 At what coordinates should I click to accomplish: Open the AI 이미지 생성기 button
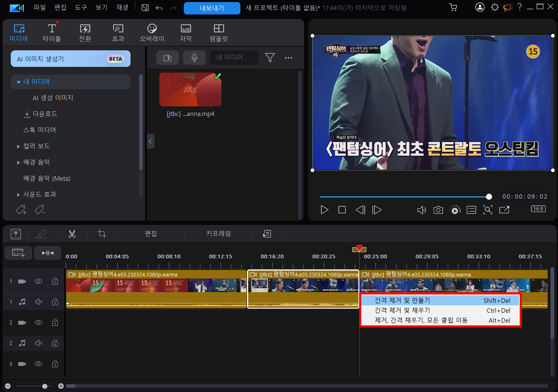tap(71, 59)
